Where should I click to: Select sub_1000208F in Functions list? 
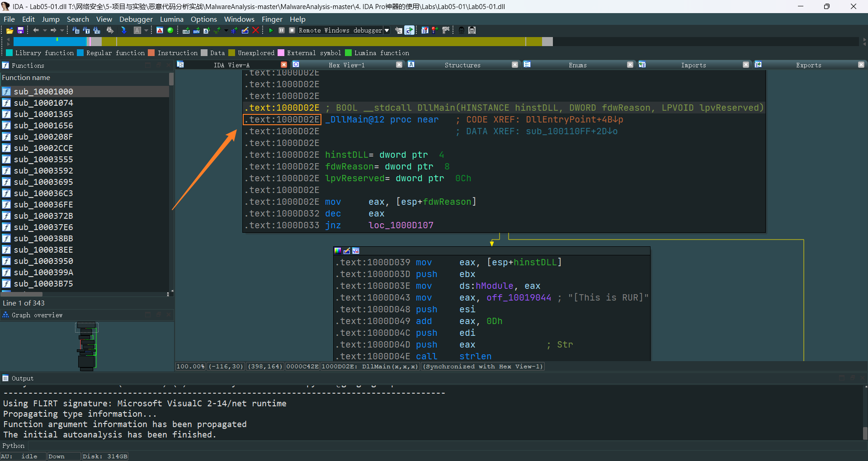point(85,136)
